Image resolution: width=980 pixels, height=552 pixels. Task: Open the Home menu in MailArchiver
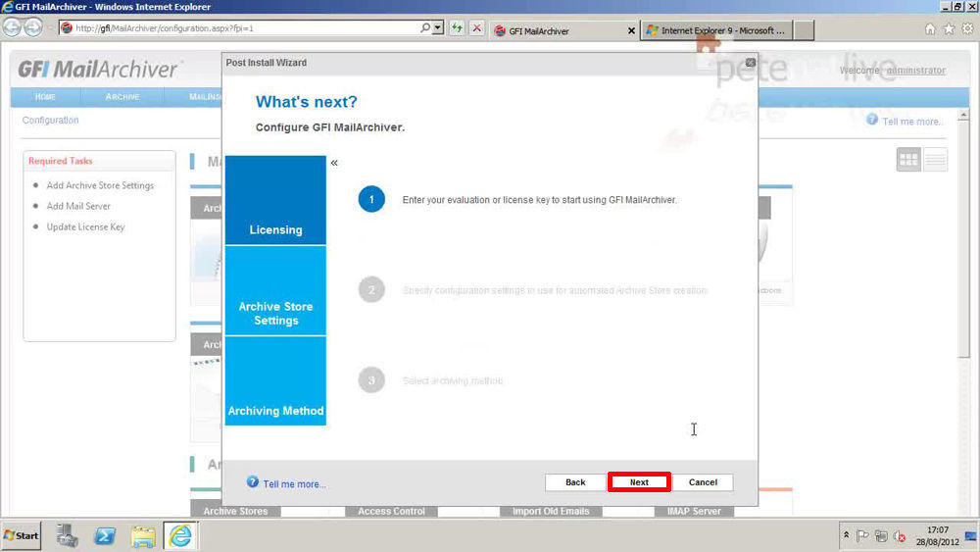tap(45, 97)
